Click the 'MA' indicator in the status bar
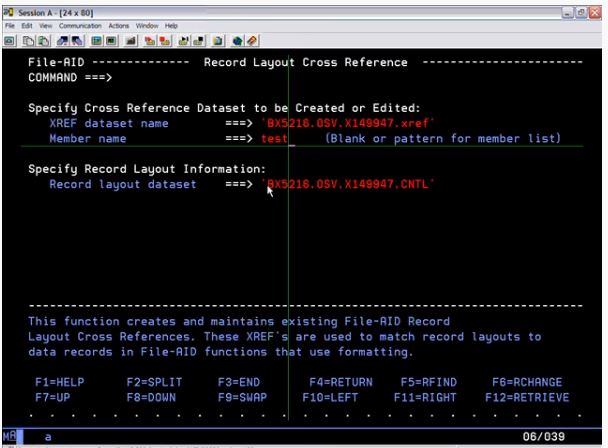Image resolution: width=608 pixels, height=448 pixels. tap(10, 436)
